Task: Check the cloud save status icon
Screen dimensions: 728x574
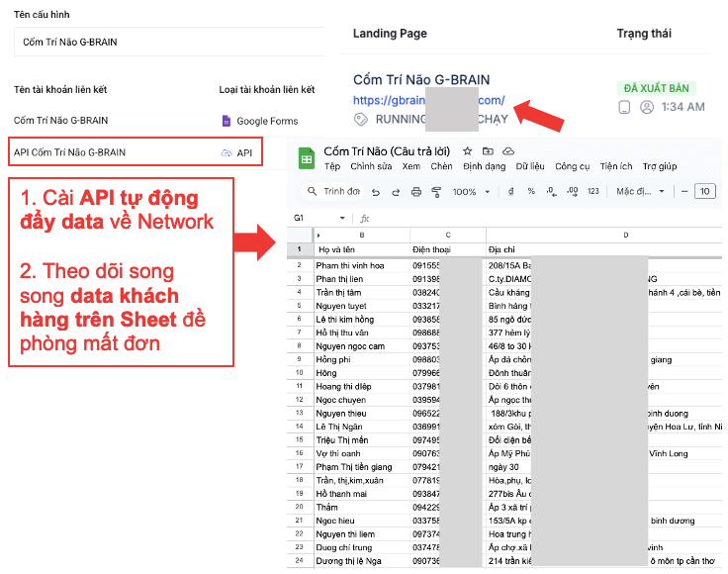Action: coord(508,151)
